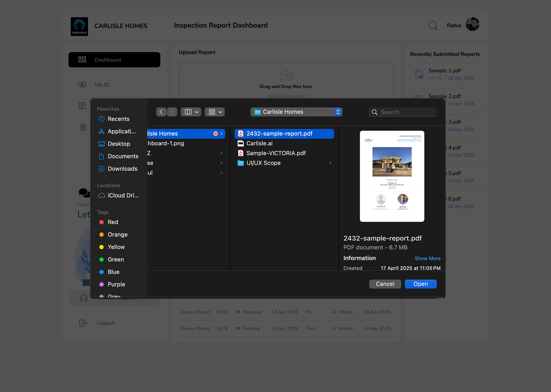Screen dimensions: 551x392
Task: Click the Logout icon in the sidebar
Action: click(83, 323)
